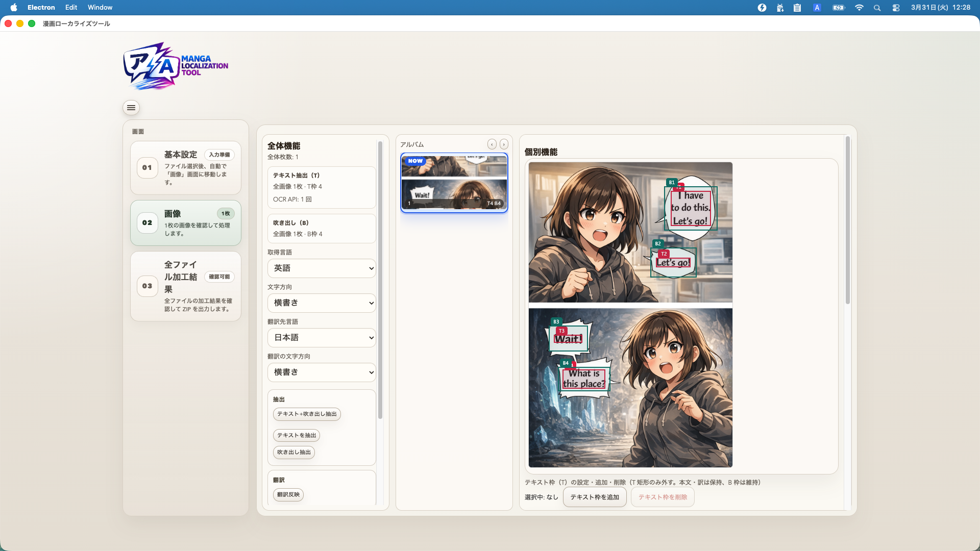Select the B3 bubble frame tag
980x551 pixels.
[x=556, y=322]
